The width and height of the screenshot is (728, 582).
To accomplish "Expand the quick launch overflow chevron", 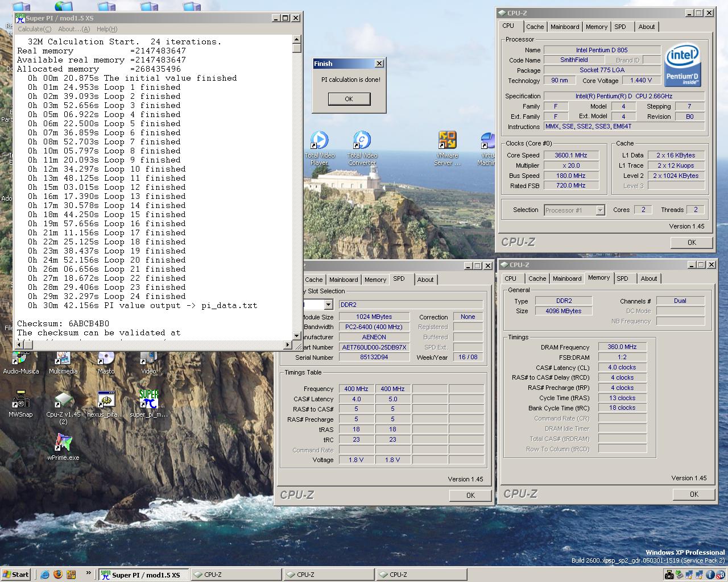I will [x=88, y=573].
